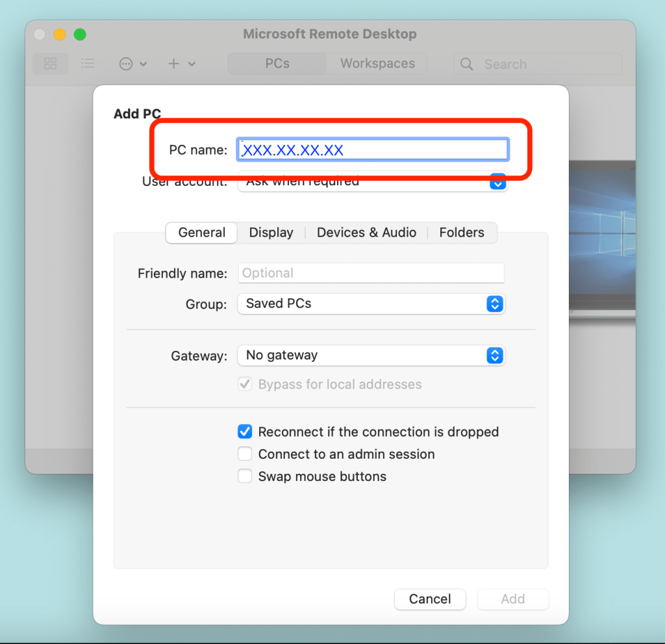Viewport: 665px width, 644px height.
Task: Switch to the Workspaces tab
Action: pos(377,64)
